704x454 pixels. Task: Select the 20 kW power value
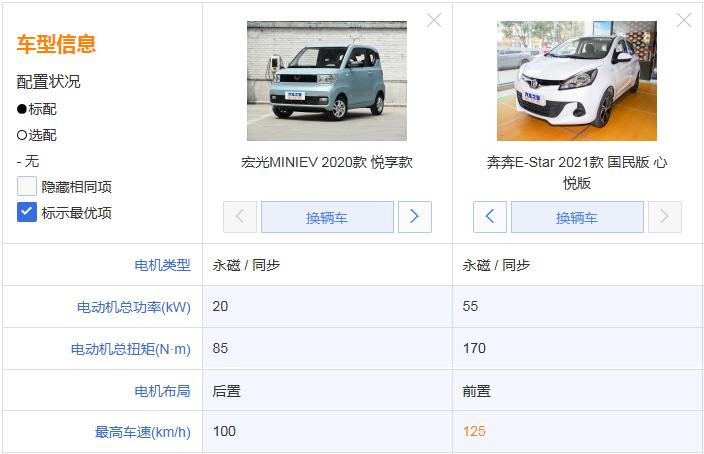pyautogui.click(x=220, y=306)
